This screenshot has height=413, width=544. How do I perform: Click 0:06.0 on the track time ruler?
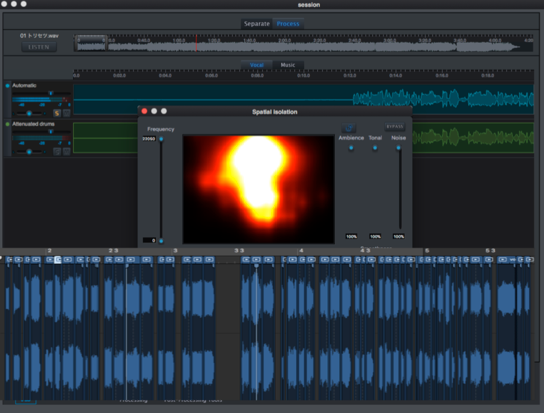coord(211,75)
